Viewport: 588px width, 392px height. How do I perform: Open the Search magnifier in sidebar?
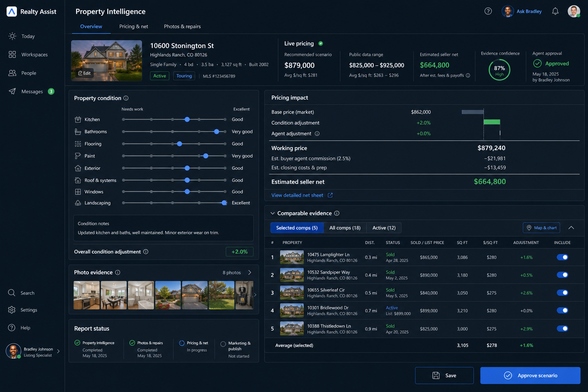[x=11, y=293]
